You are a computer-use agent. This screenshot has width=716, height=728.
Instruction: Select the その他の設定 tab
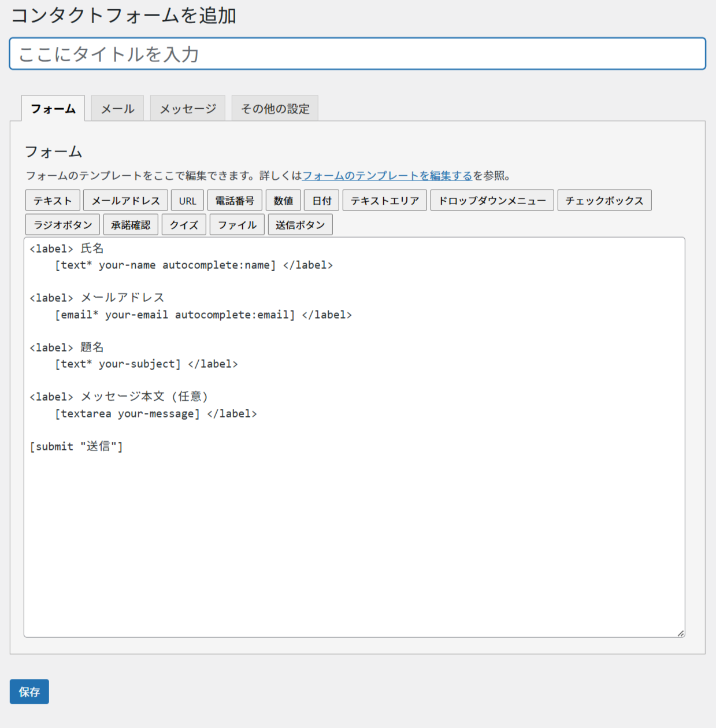[275, 109]
